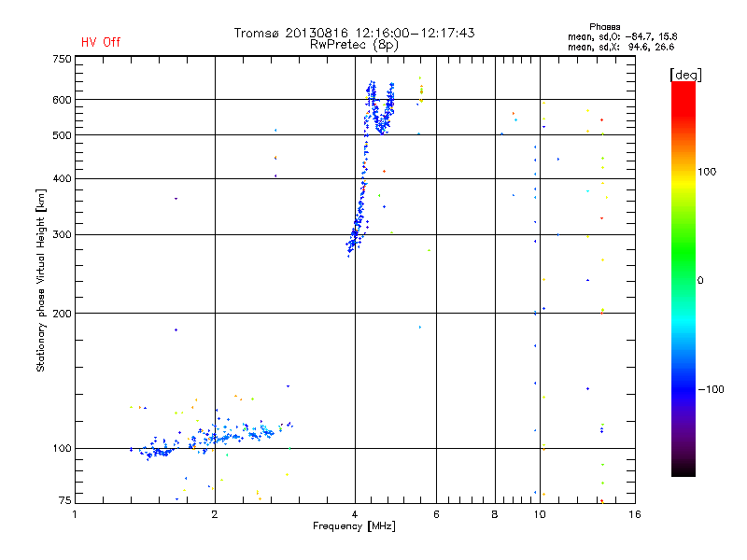This screenshot has width=747, height=560.
Task: Click the '200' height tick label
Action: click(x=62, y=314)
